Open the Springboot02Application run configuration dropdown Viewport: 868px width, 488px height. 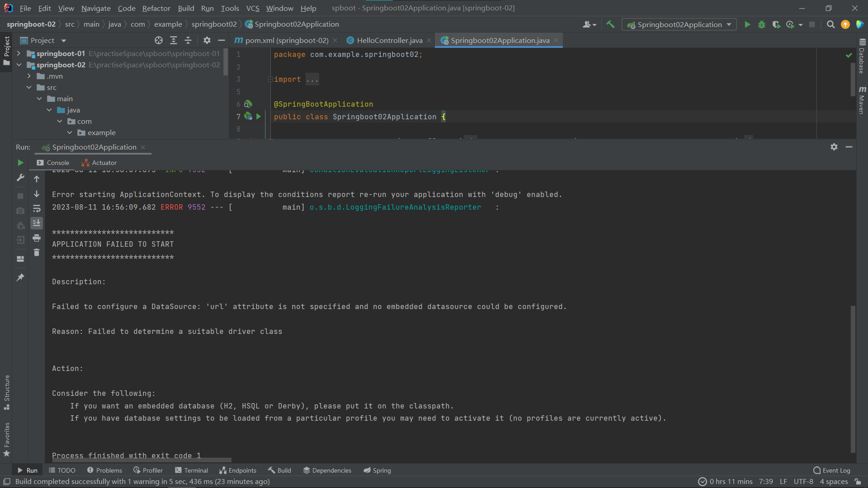[679, 24]
